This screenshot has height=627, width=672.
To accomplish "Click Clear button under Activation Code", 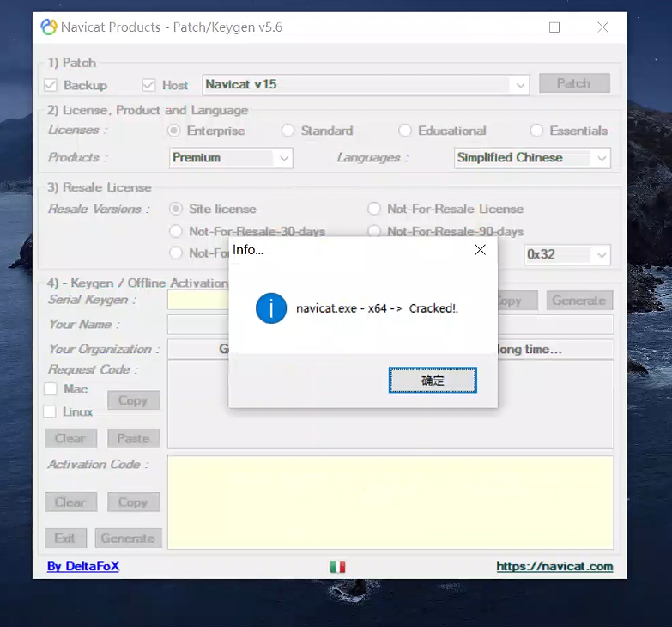I will point(70,502).
